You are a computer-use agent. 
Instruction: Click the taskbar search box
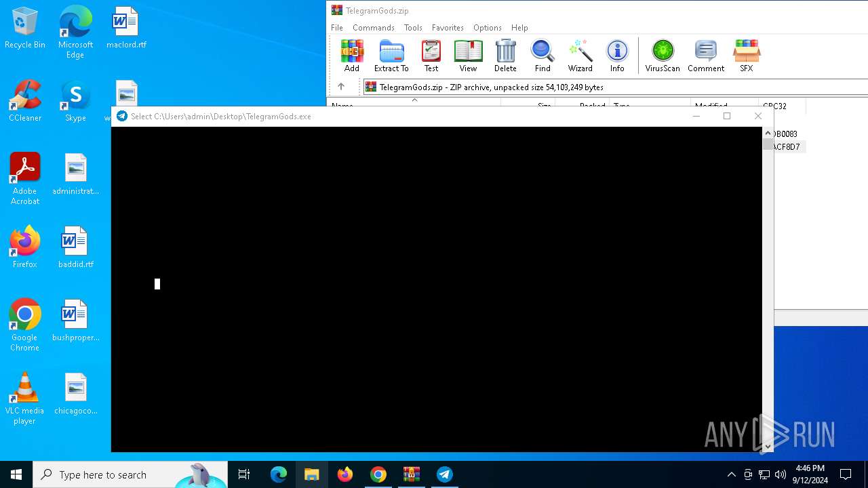pos(130,474)
